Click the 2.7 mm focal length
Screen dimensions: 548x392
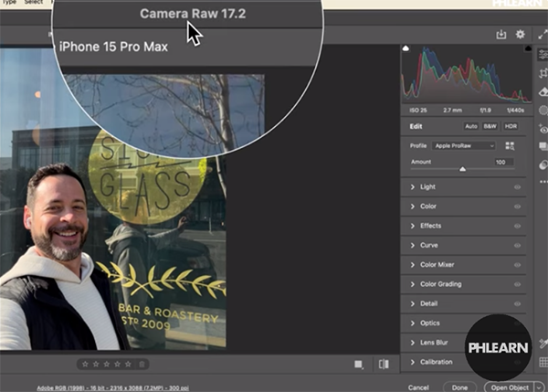tap(453, 111)
